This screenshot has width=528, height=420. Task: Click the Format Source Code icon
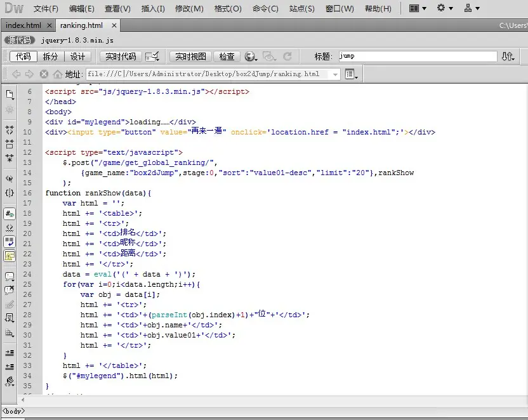[10, 381]
